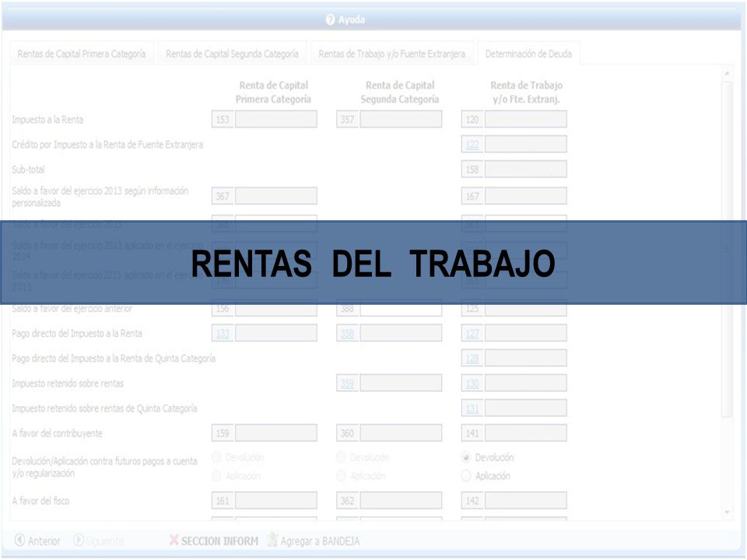The image size is (747, 560).
Task: Click the 'Renta de Trabajo y/o Fte. Extranj.' header
Action: click(x=527, y=93)
